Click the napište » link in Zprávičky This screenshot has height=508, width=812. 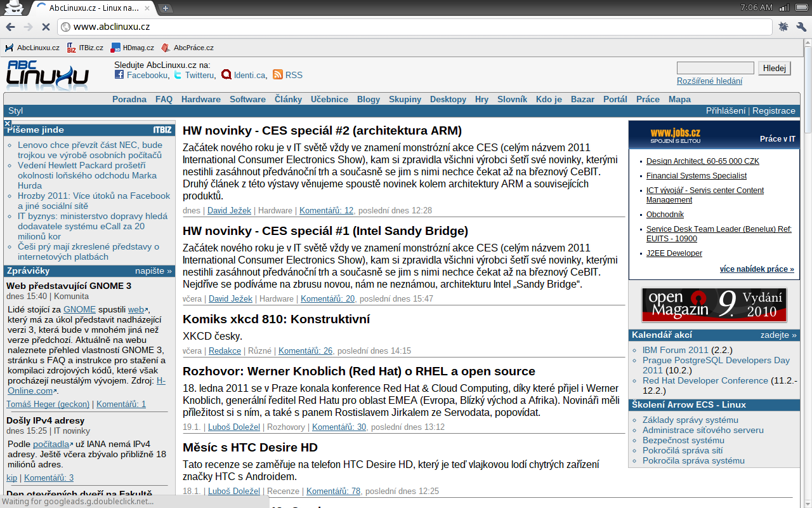tap(154, 271)
